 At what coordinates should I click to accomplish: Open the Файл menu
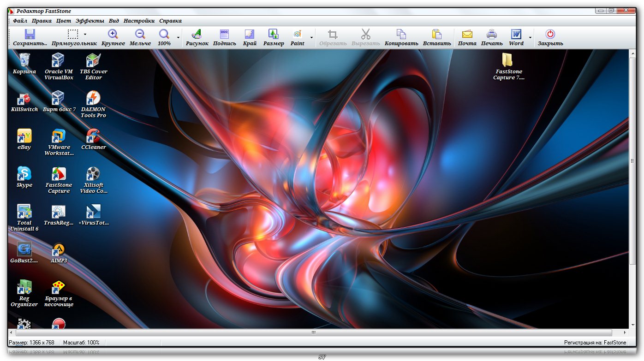click(x=20, y=21)
